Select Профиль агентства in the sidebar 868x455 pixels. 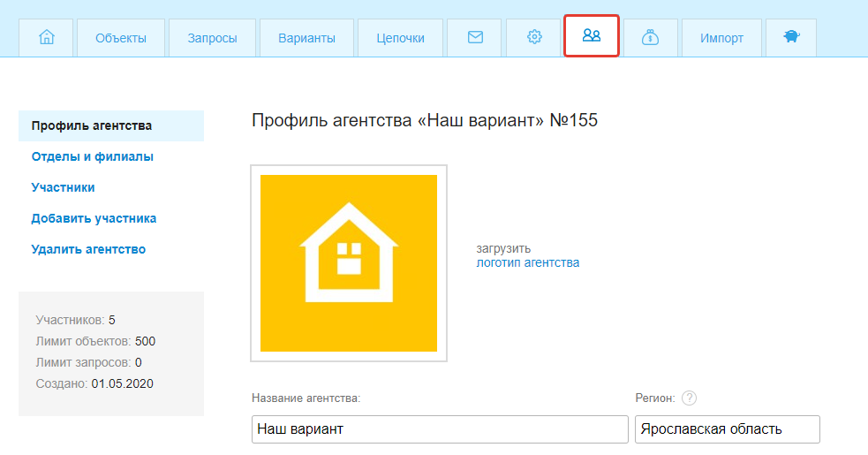(92, 125)
